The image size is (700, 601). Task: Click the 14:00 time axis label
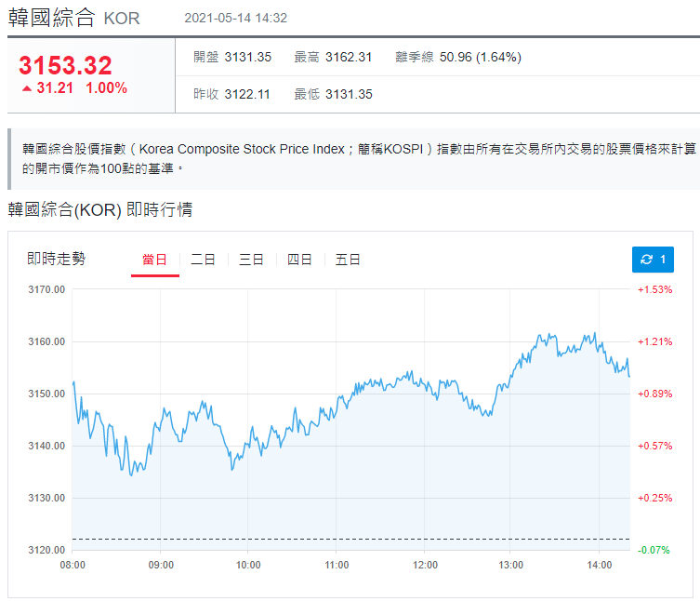[x=599, y=566]
